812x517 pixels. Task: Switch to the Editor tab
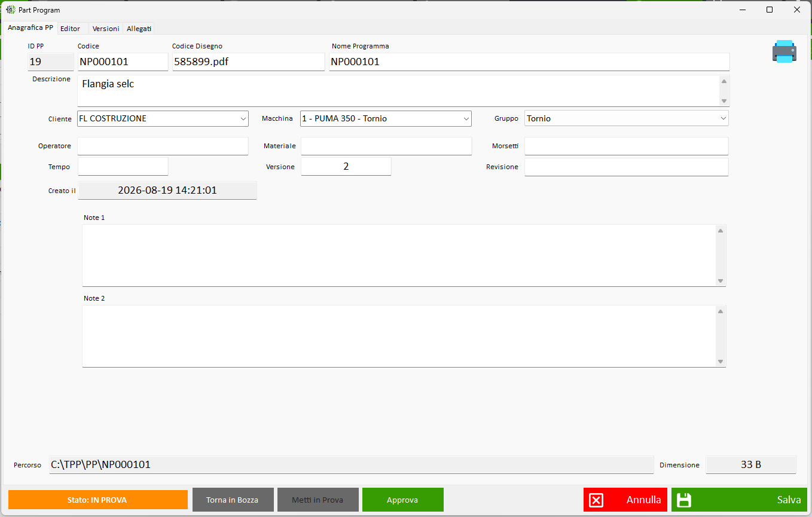click(x=71, y=29)
